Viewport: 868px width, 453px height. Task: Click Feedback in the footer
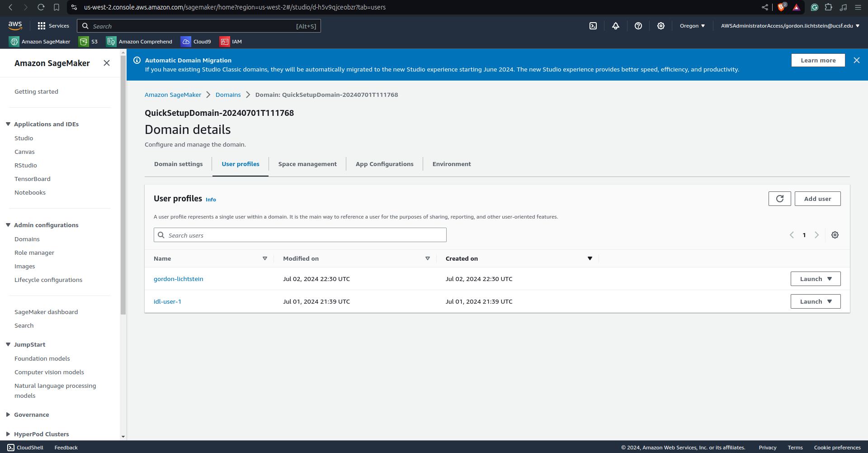click(66, 448)
